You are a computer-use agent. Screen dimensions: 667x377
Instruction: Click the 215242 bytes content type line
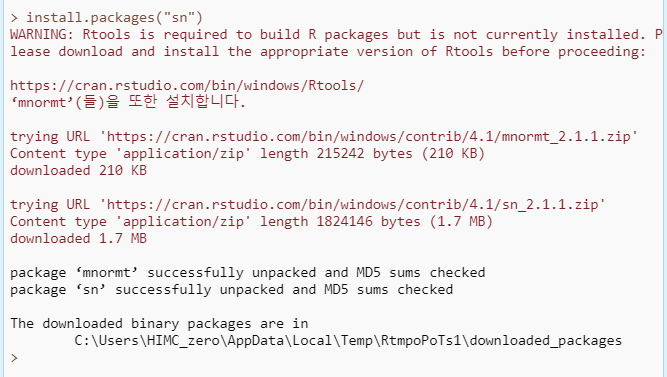248,154
